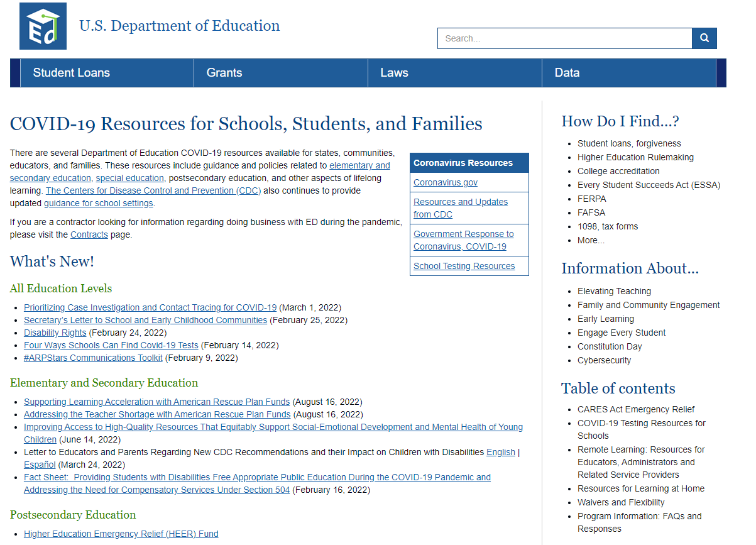Click the What's New! heading
The width and height of the screenshot is (756, 545).
tap(52, 261)
